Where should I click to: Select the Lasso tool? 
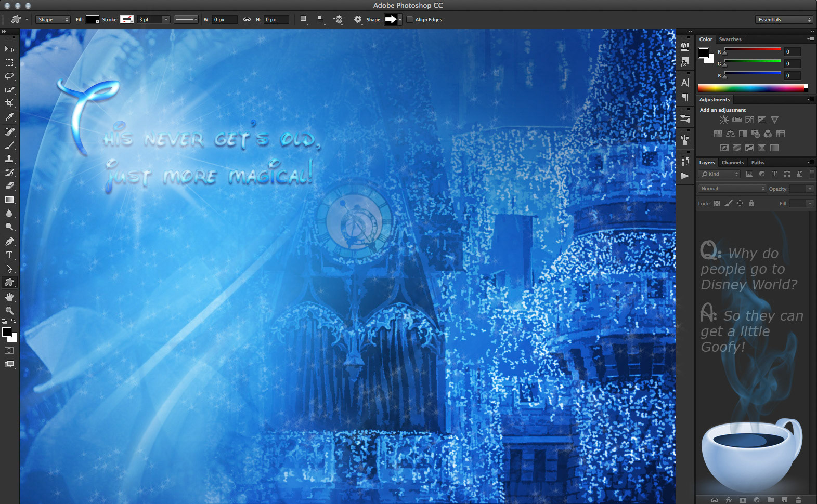coord(9,76)
